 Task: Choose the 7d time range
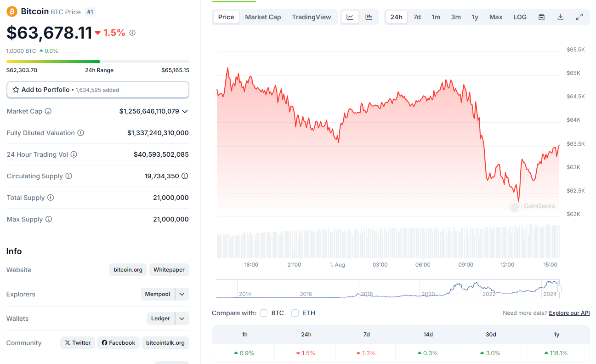point(417,17)
